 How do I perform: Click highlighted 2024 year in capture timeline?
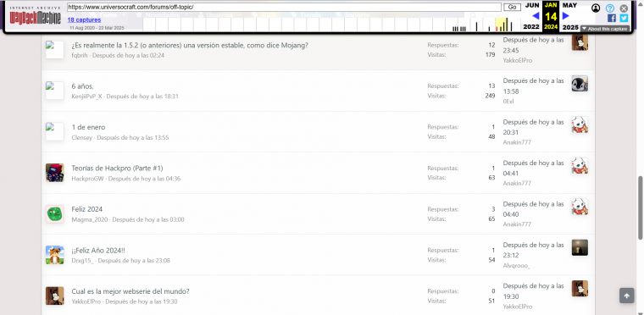551,27
